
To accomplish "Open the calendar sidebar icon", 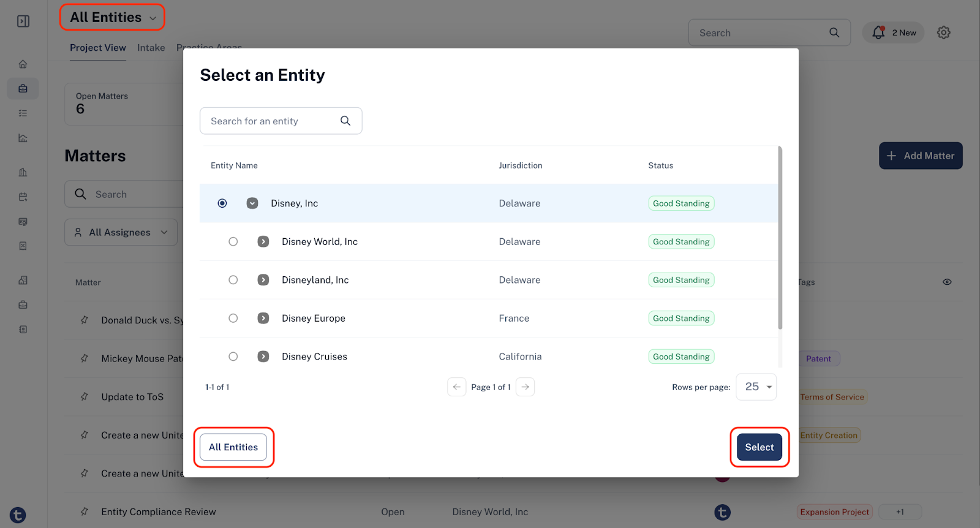I will click(23, 197).
